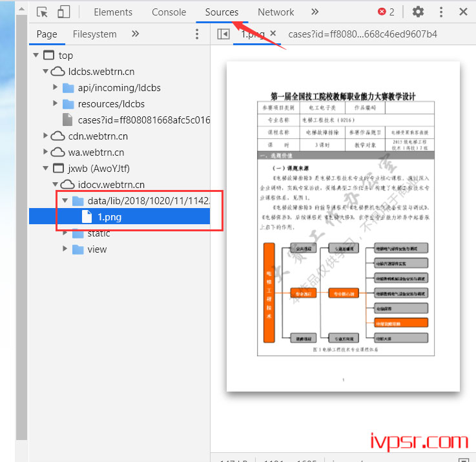
Task: Click the cdn.webtrn.cn cloud icon
Action: [x=57, y=136]
